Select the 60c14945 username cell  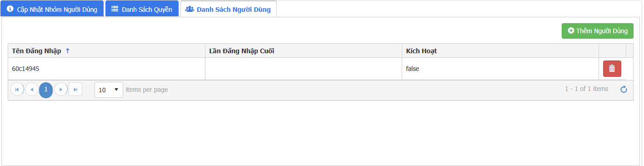coord(106,69)
